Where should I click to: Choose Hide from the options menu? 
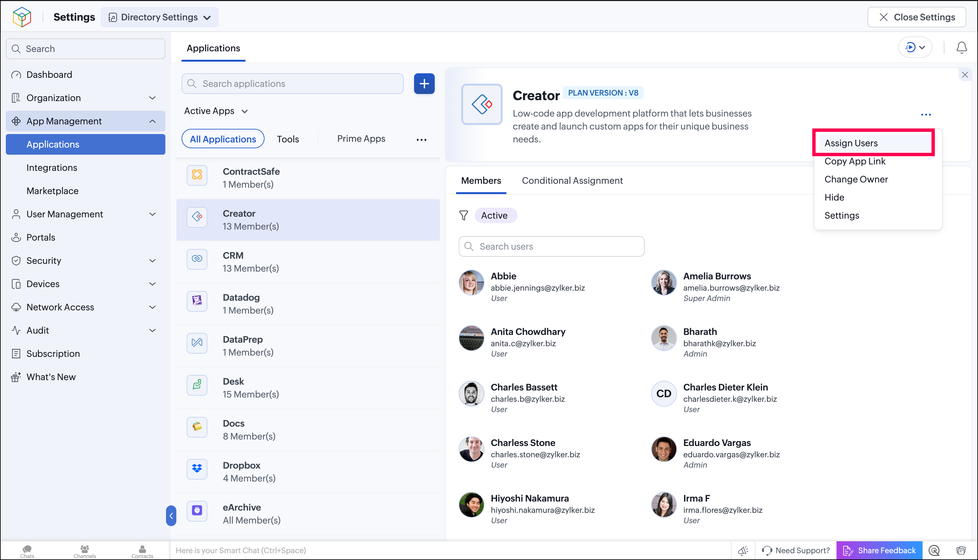[834, 197]
